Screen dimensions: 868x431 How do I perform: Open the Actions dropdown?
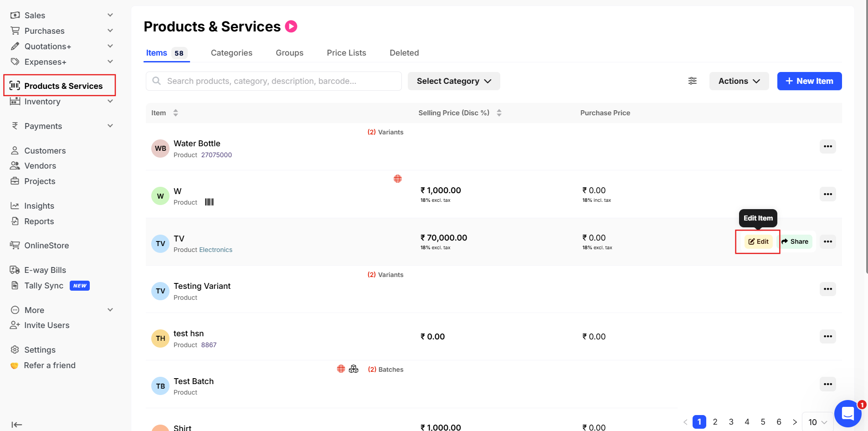click(x=739, y=81)
